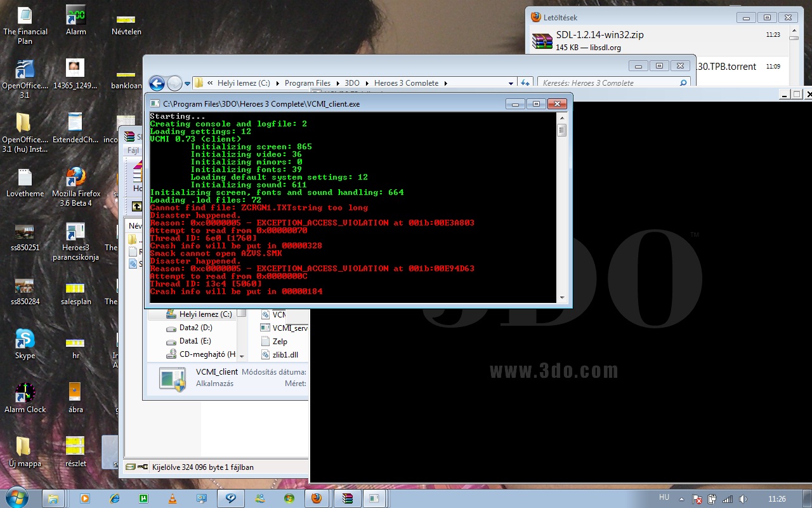Expand recent pages dropdown beside forward button
This screenshot has height=508, width=812.
[x=188, y=83]
